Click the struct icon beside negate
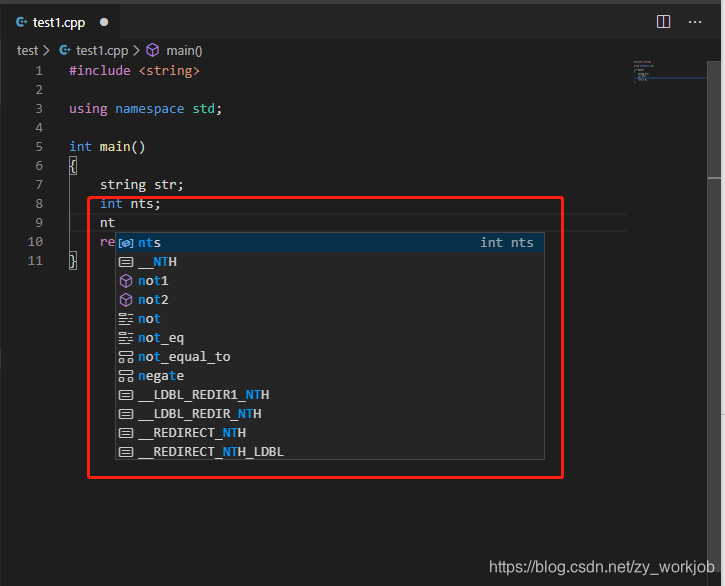 (126, 376)
